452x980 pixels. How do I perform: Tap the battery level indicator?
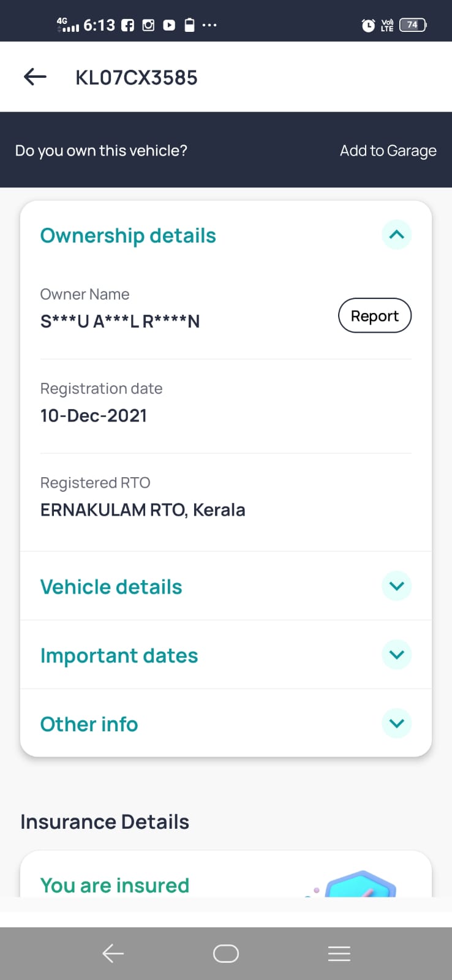[x=413, y=25]
